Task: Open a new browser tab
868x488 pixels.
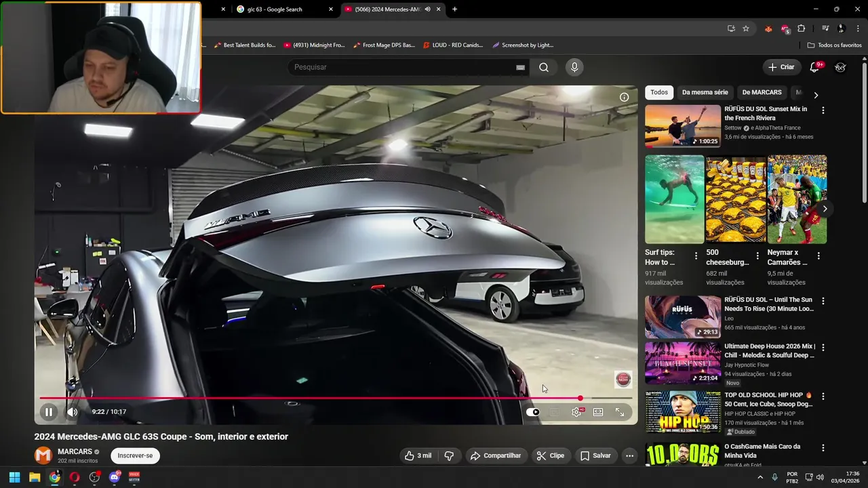Action: 454,9
